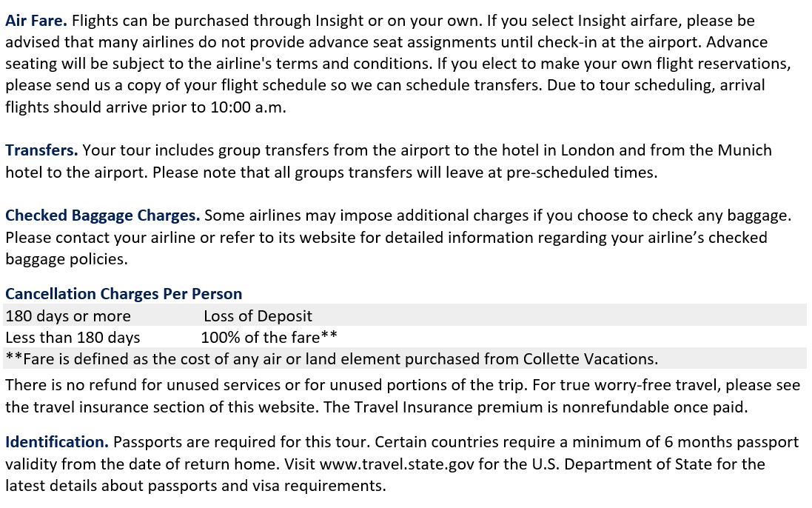Click 'Loss of Deposit' cell text
This screenshot has width=812, height=508.
[258, 316]
